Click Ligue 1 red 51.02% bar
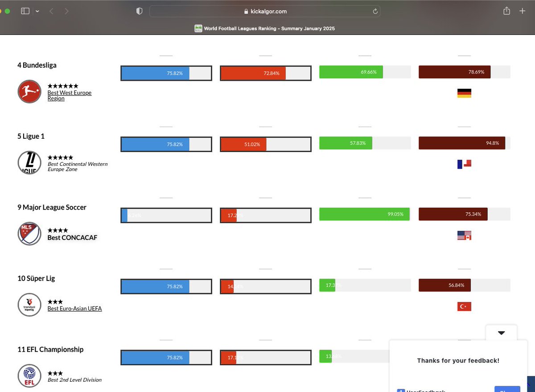 point(266,144)
